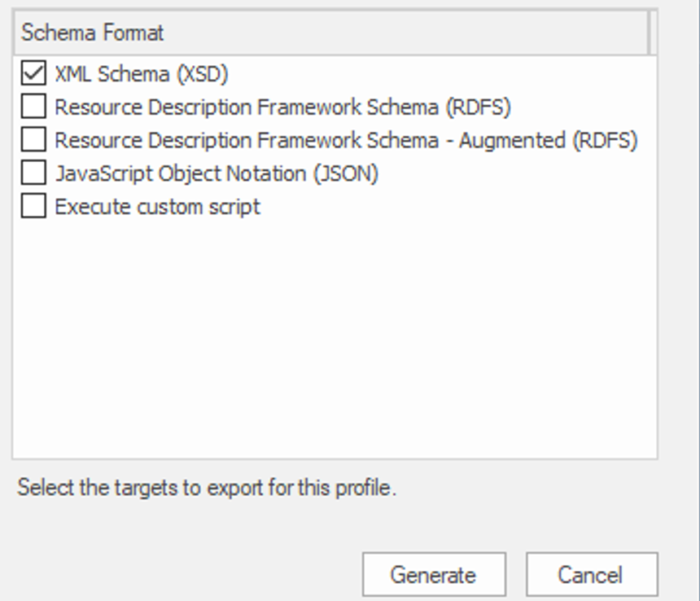The width and height of the screenshot is (700, 601).
Task: Click empty area of the schema list
Action: click(x=326, y=342)
